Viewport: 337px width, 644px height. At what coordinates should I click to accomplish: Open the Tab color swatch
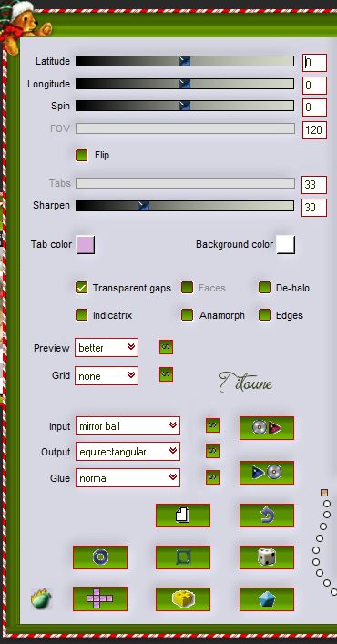[86, 245]
